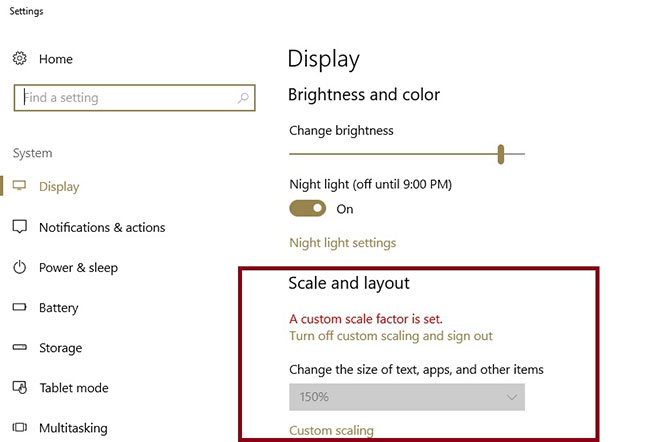
Task: Click in the Find a setting field
Action: pos(134,98)
